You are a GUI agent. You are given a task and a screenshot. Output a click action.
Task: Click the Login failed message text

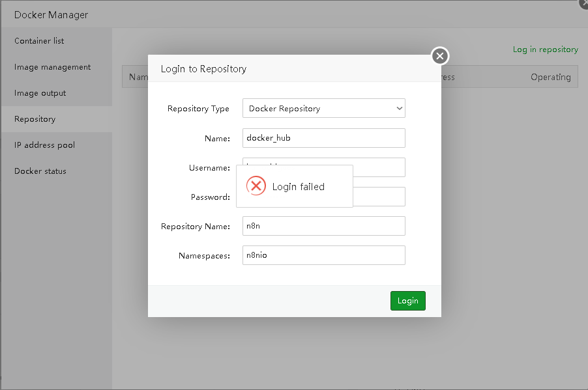point(298,187)
